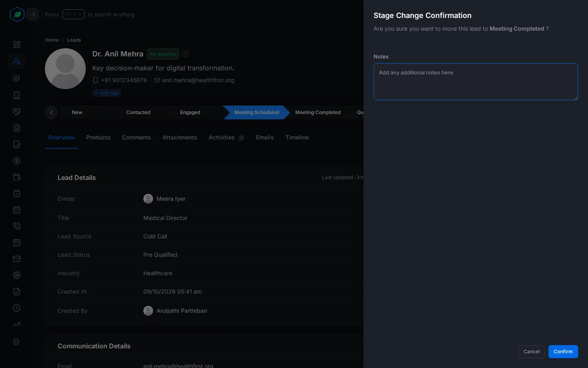Click the green leaf app logo
This screenshot has width=588, height=368.
pyautogui.click(x=17, y=14)
